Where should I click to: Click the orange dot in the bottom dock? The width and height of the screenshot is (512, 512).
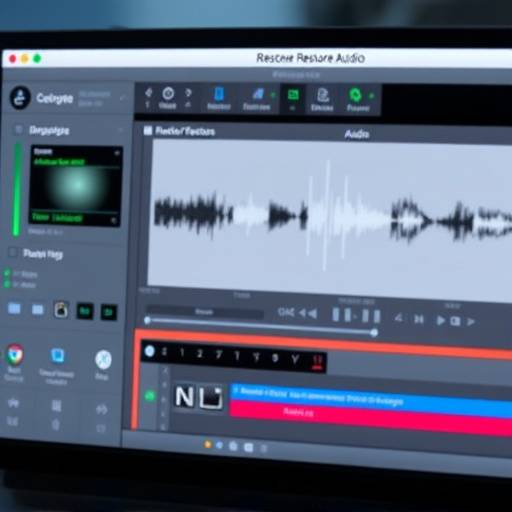(x=208, y=444)
